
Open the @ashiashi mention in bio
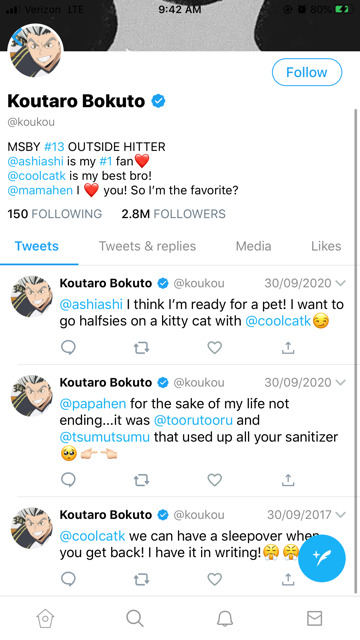(36, 161)
